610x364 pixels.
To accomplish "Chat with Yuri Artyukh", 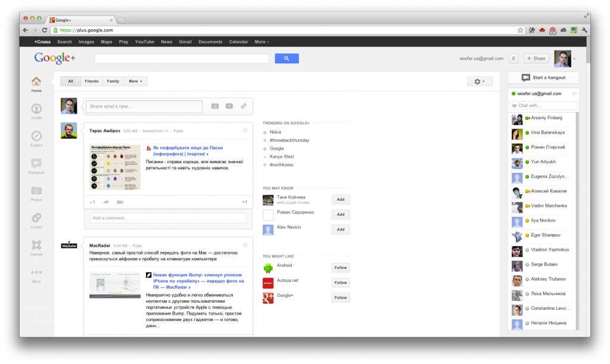I will pos(542,162).
